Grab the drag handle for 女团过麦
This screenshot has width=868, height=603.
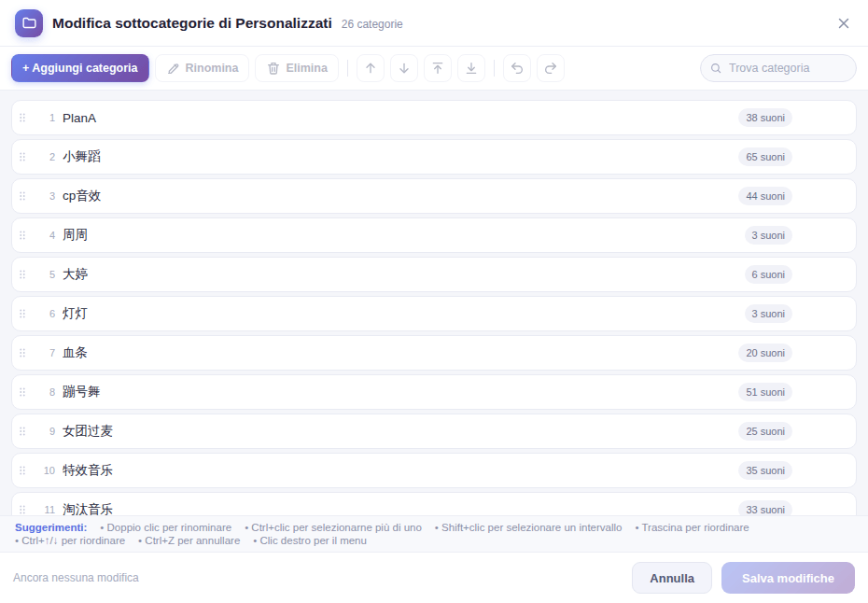22,431
